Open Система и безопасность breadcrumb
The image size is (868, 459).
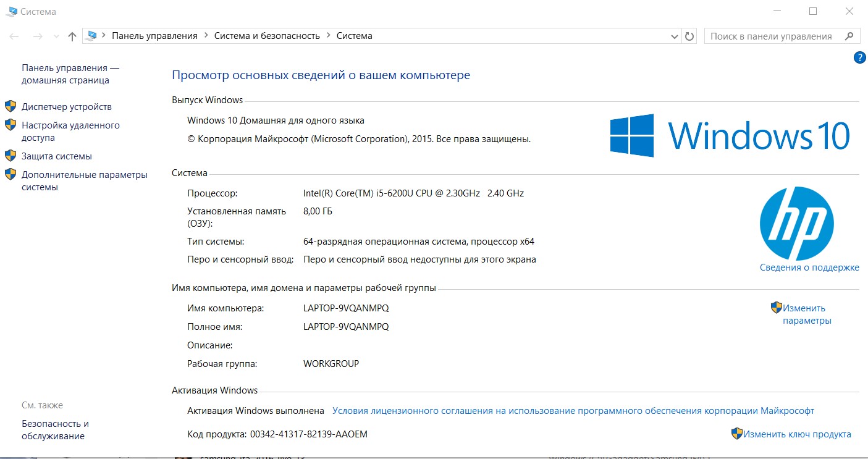point(267,36)
